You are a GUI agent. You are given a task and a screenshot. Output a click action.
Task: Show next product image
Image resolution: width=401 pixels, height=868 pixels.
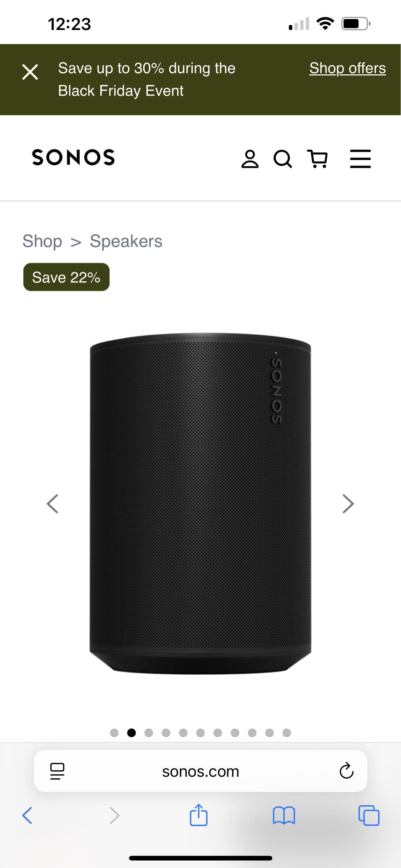point(348,504)
